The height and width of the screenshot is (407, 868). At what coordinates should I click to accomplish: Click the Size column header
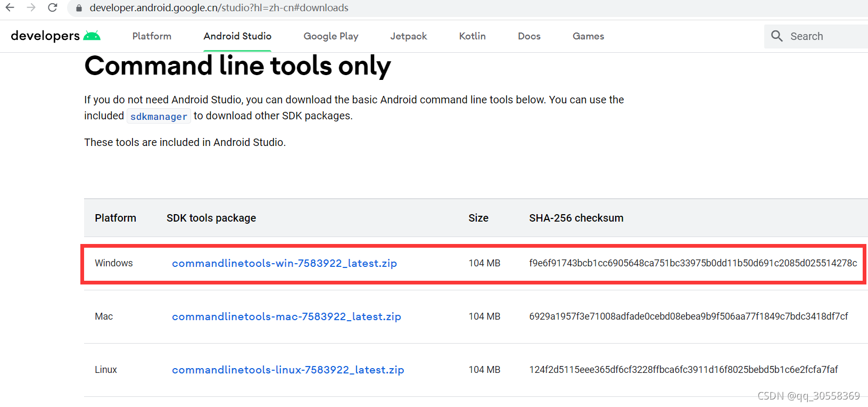(x=478, y=218)
